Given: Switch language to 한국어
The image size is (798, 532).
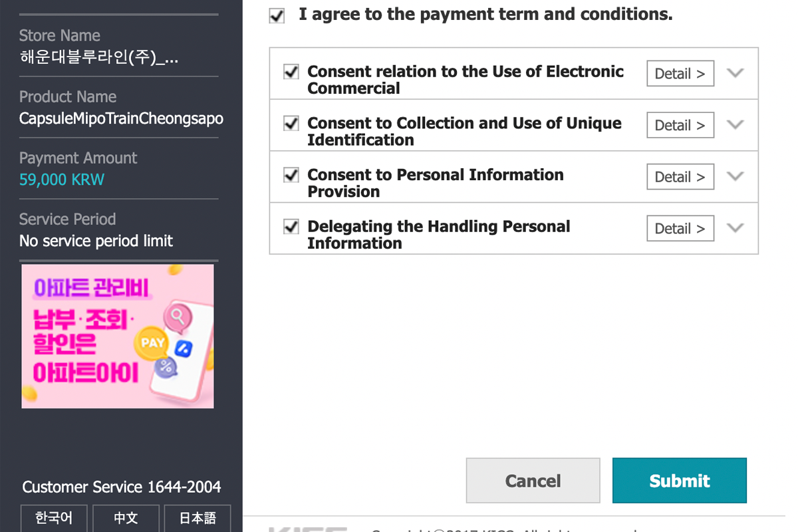Looking at the screenshot, I should point(54,518).
